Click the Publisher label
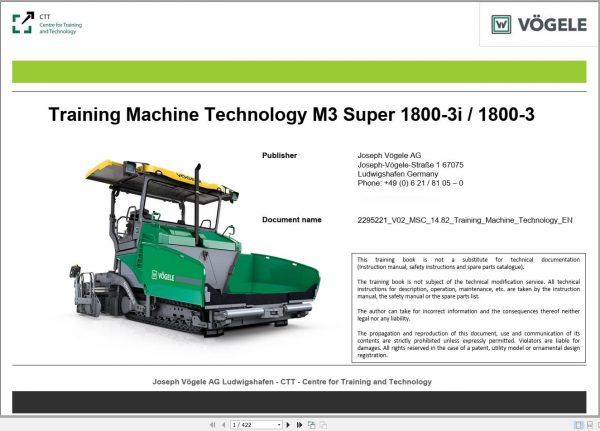 click(x=279, y=155)
